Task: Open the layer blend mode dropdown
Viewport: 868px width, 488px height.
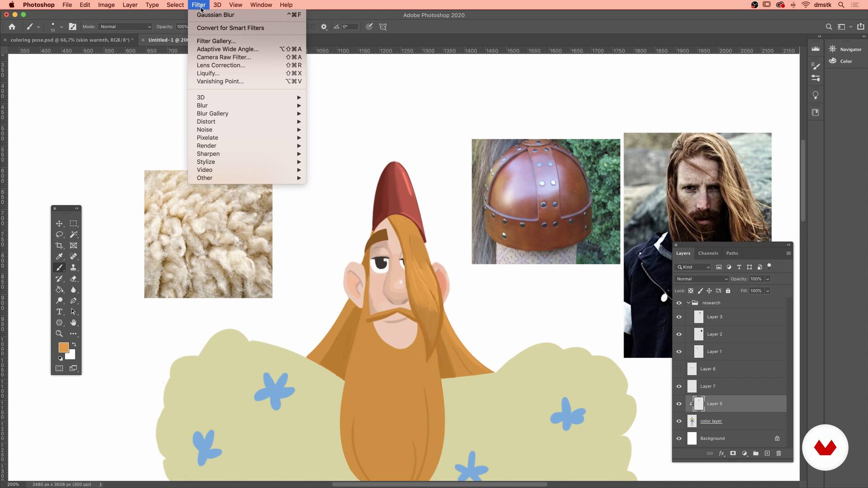Action: 702,279
